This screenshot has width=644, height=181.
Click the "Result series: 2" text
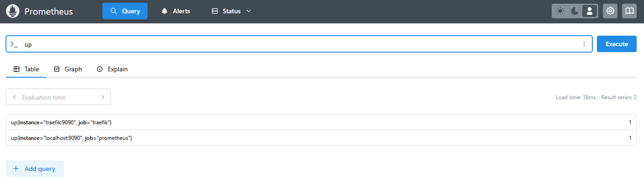pos(619,97)
